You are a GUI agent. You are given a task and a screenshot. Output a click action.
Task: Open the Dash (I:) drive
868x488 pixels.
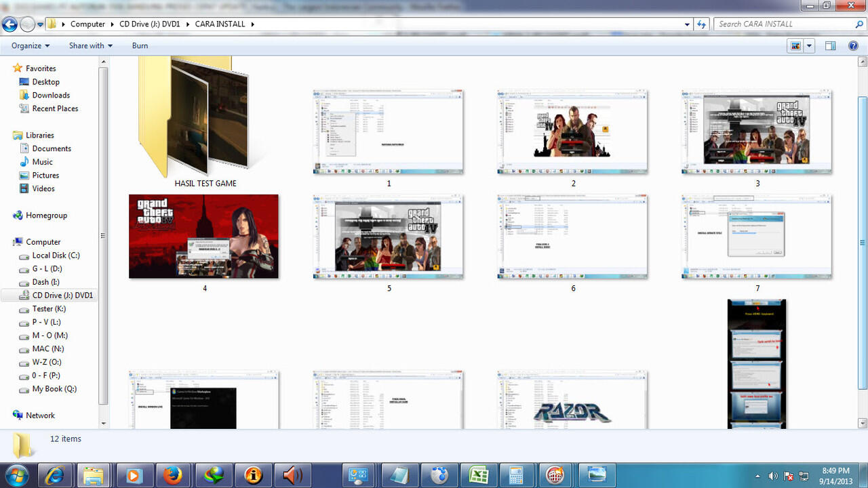pyautogui.click(x=39, y=282)
